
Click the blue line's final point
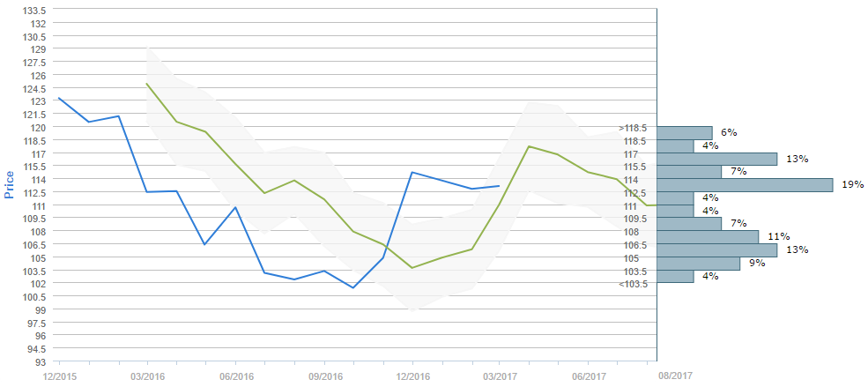pos(500,186)
